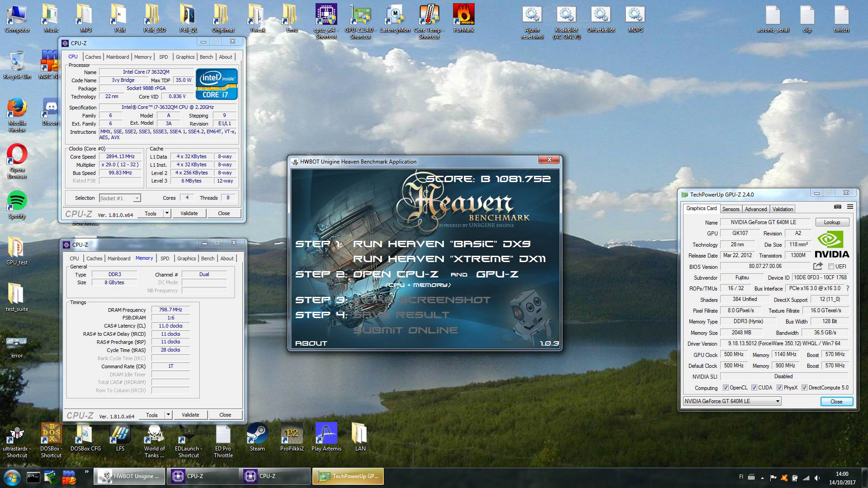This screenshot has width=868, height=488.
Task: Launch Mozilla Firefox from desktop
Action: coord(17,115)
